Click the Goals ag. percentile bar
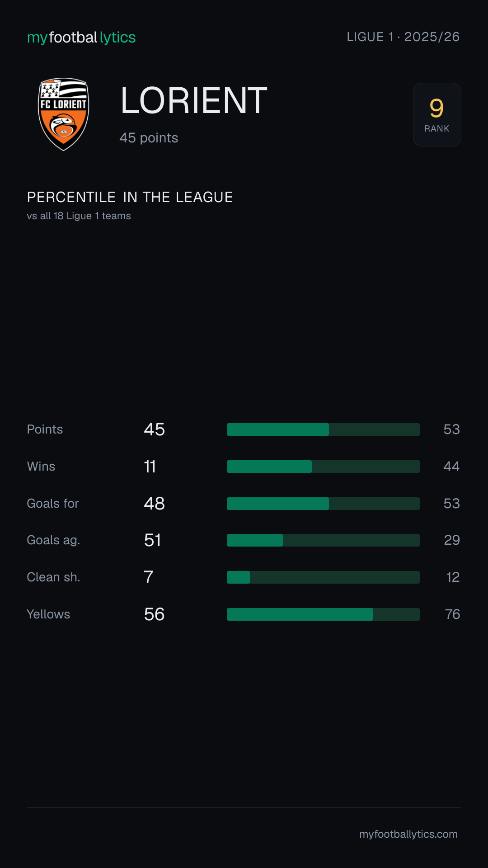The image size is (488, 868). click(x=323, y=540)
